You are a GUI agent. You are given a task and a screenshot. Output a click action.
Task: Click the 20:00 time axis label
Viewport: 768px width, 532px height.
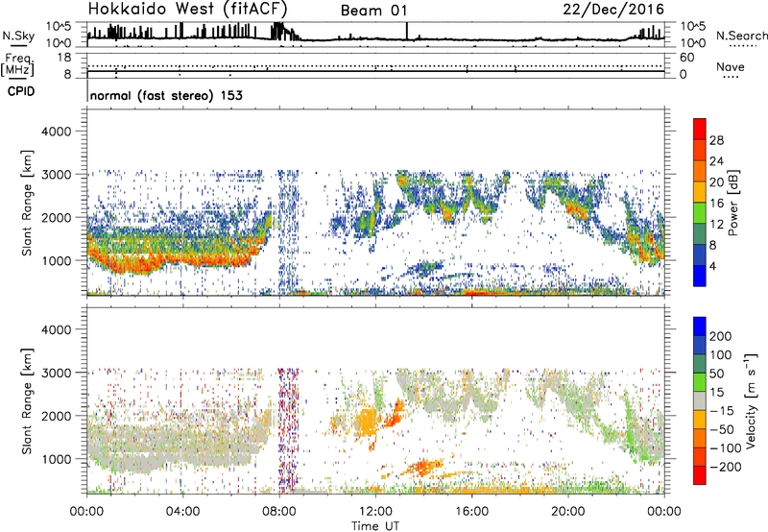coord(568,512)
